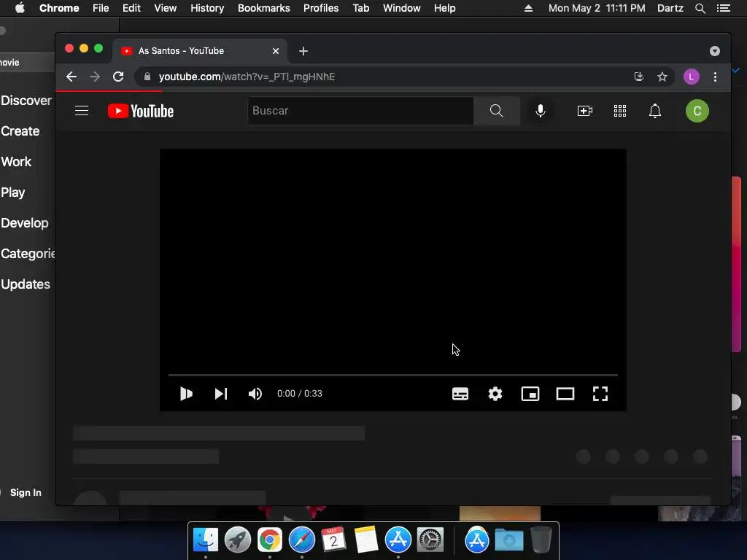This screenshot has height=560, width=747.
Task: Click Sign In in the App Store window
Action: point(26,492)
